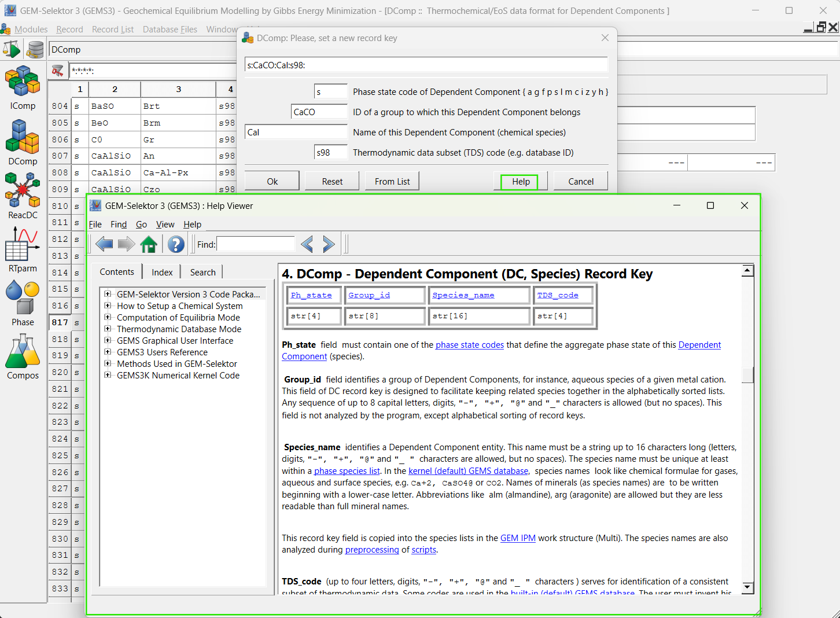
Task: Expand How to Setup a Chemical System
Action: [108, 306]
